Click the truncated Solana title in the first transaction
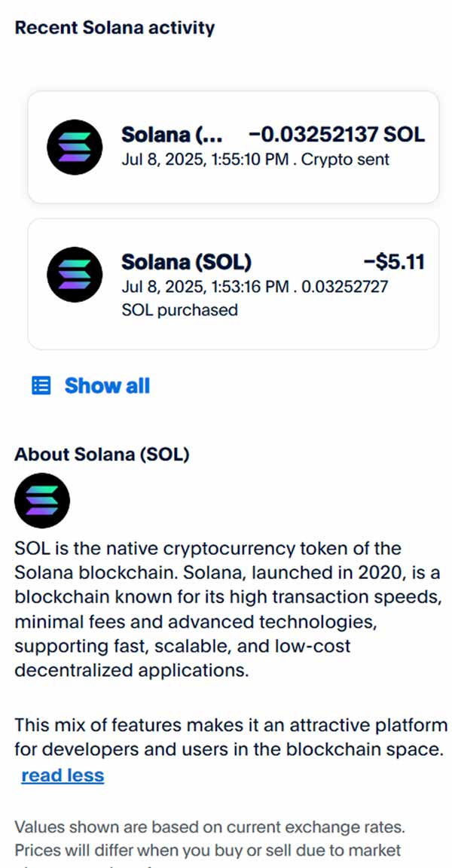This screenshot has height=868, width=452. coord(172,136)
